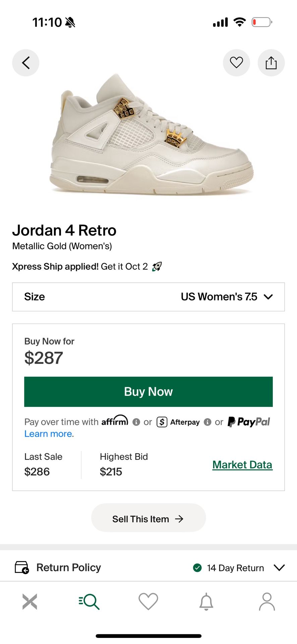Open the Size dropdown
The height and width of the screenshot is (644, 297).
148,297
